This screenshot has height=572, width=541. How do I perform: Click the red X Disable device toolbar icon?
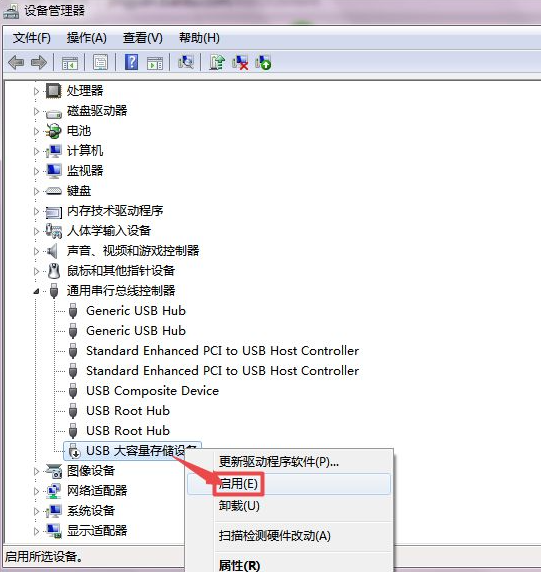(240, 62)
